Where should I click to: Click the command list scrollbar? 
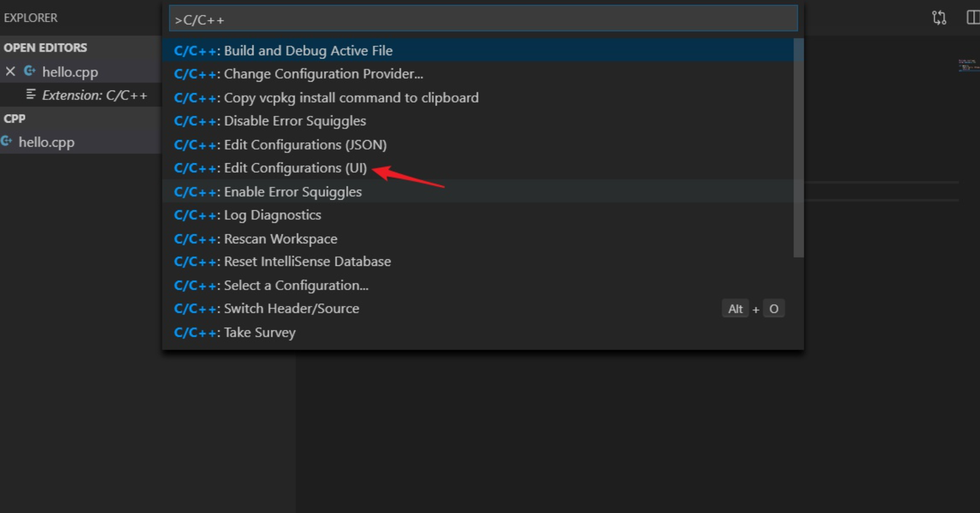(x=798, y=148)
